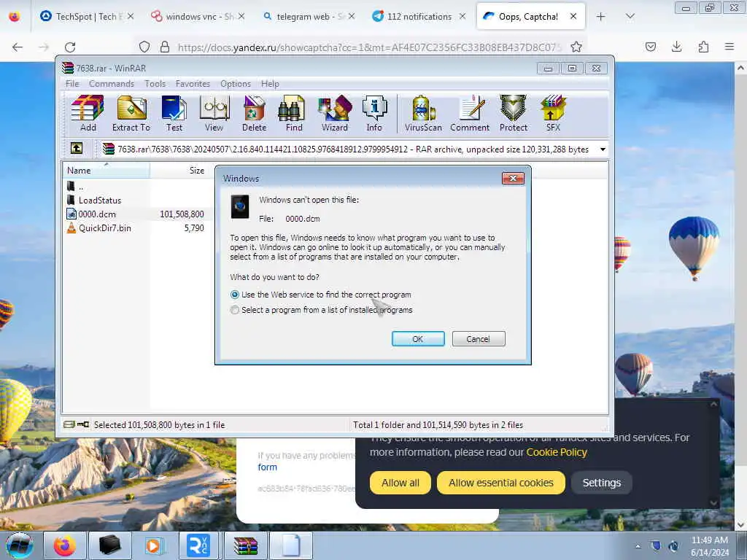
Task: Select program from installed list option
Action: 322,310
